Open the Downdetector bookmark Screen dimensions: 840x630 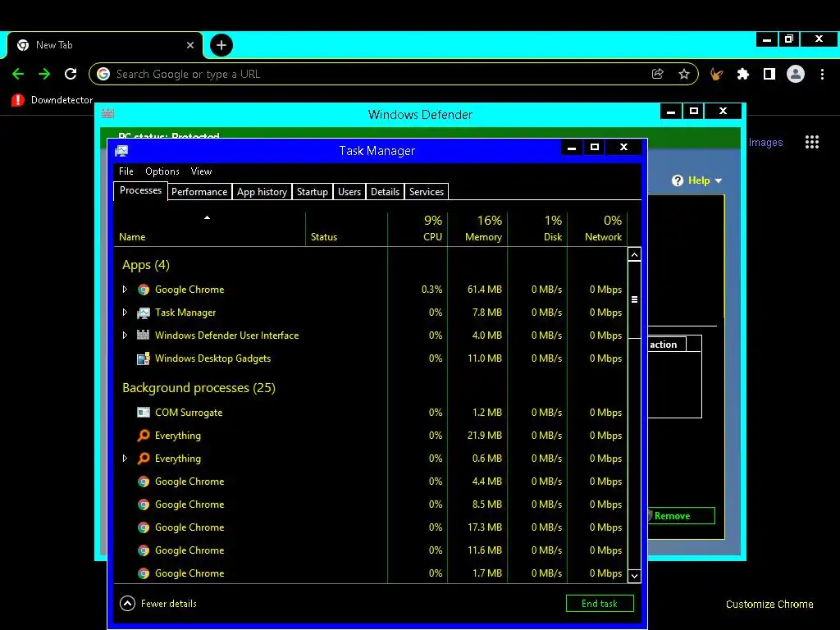tap(52, 99)
